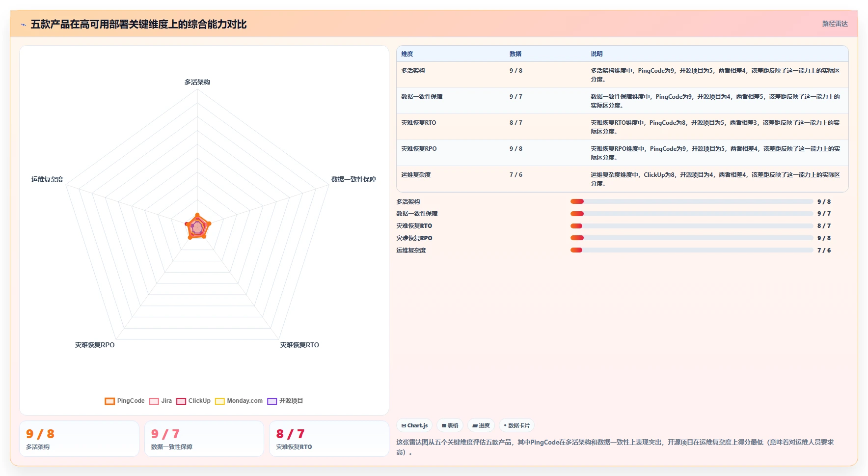Click the 数据卡片 tag chip
The image size is (868, 476).
(x=516, y=425)
